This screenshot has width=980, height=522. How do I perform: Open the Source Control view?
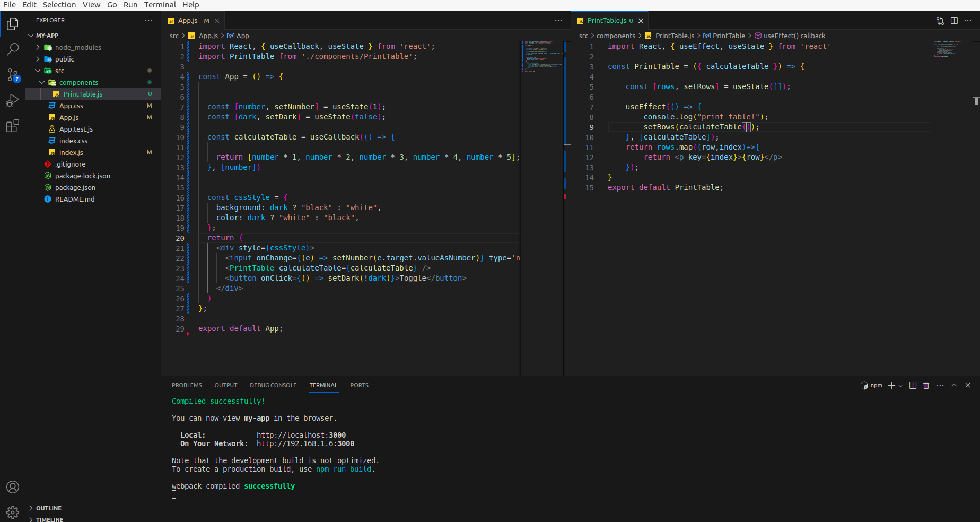click(13, 75)
